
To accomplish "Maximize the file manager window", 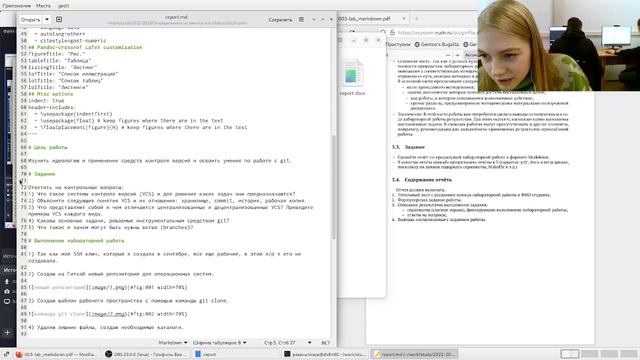I will pyautogui.click(x=366, y=40).
